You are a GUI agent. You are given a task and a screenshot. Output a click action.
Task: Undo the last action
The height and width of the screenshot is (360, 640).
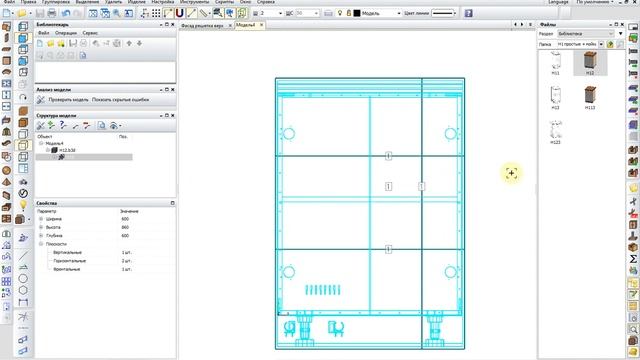pos(66,13)
